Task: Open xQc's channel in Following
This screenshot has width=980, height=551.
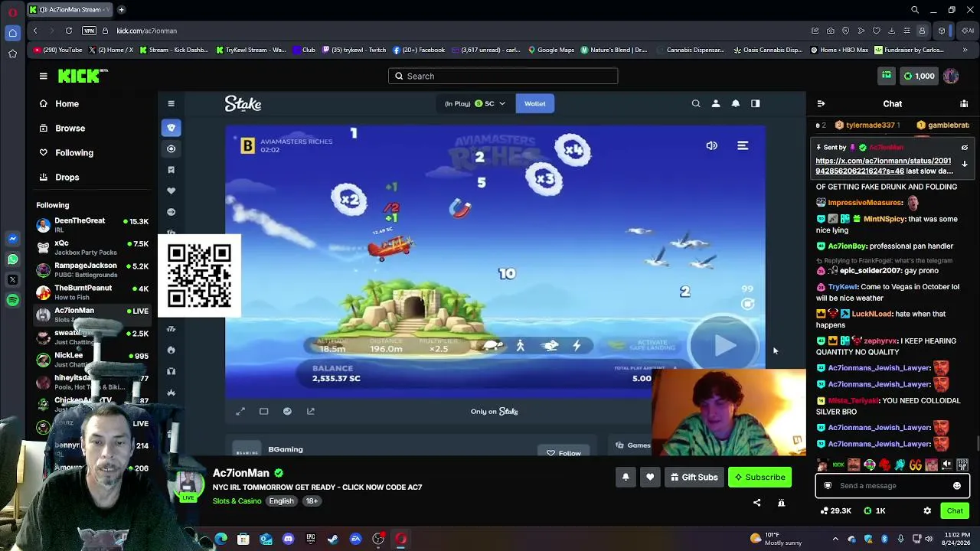Action: (x=93, y=247)
